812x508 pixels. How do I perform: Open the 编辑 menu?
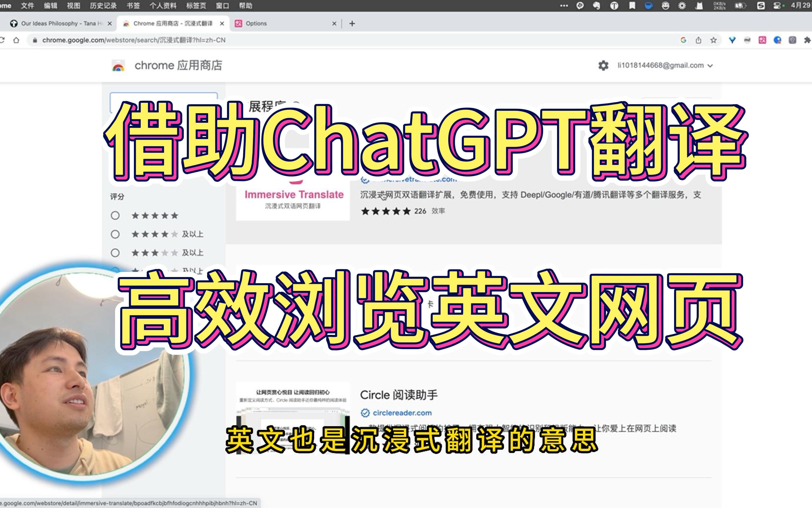[x=50, y=6]
